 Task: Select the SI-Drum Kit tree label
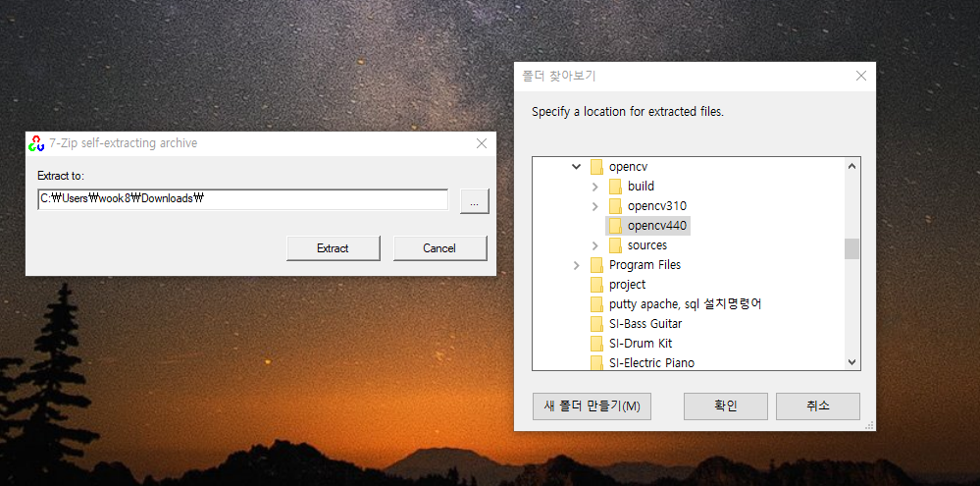coord(641,344)
